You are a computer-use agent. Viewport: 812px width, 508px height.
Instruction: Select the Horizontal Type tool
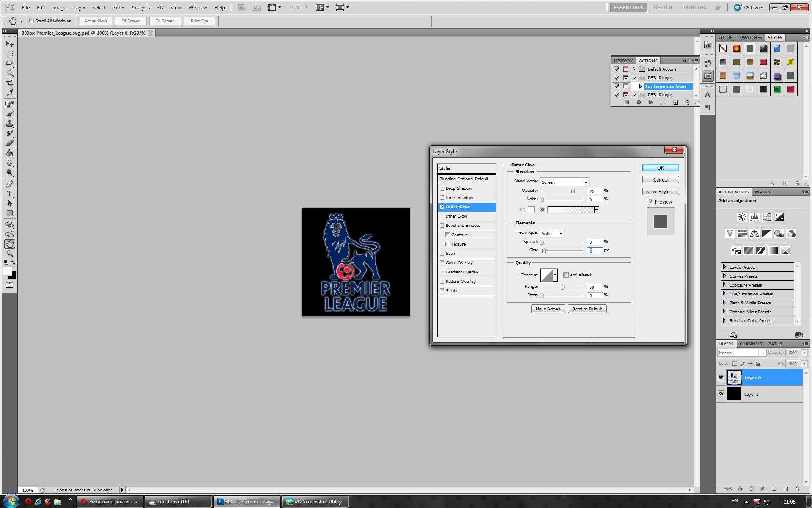pos(10,194)
